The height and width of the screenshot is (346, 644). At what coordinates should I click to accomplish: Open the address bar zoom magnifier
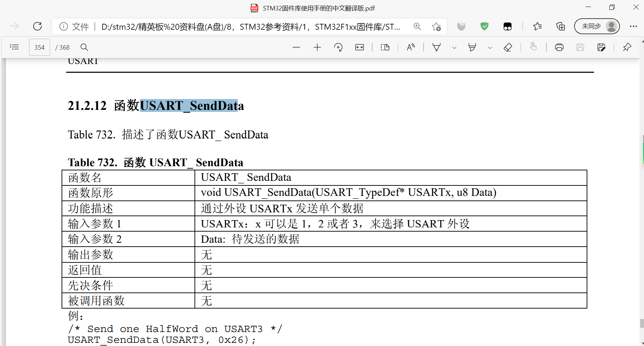pos(417,26)
